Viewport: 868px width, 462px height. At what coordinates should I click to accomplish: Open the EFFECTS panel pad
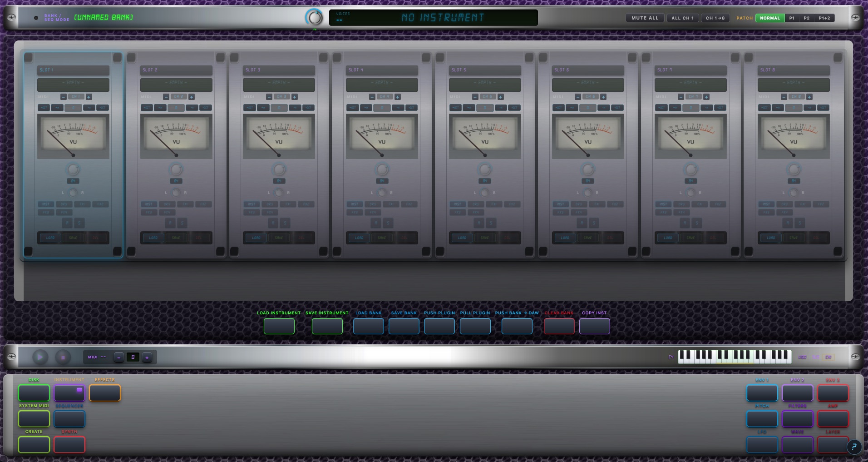click(x=105, y=393)
